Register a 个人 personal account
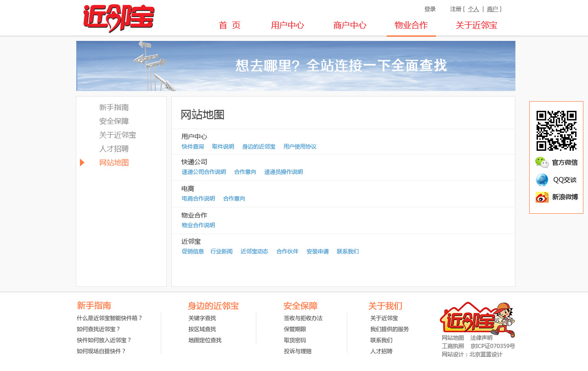Screen dimensions: 588x371 (473, 9)
